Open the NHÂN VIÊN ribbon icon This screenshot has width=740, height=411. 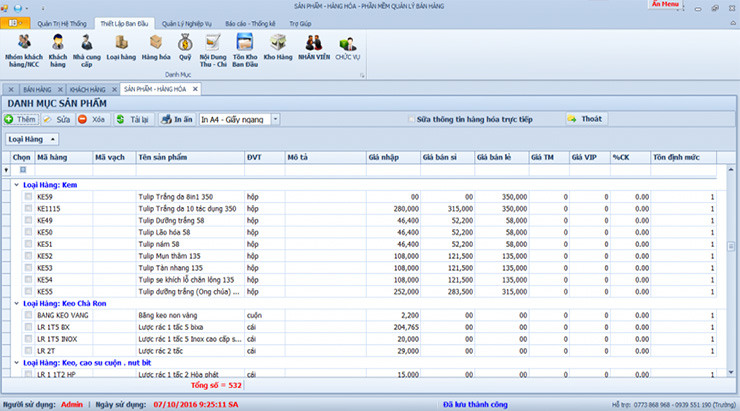[x=314, y=48]
